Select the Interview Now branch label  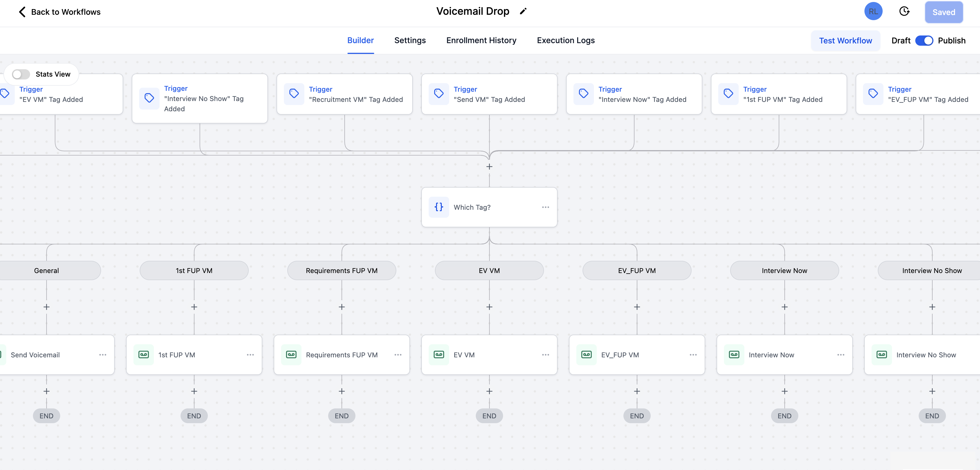784,270
